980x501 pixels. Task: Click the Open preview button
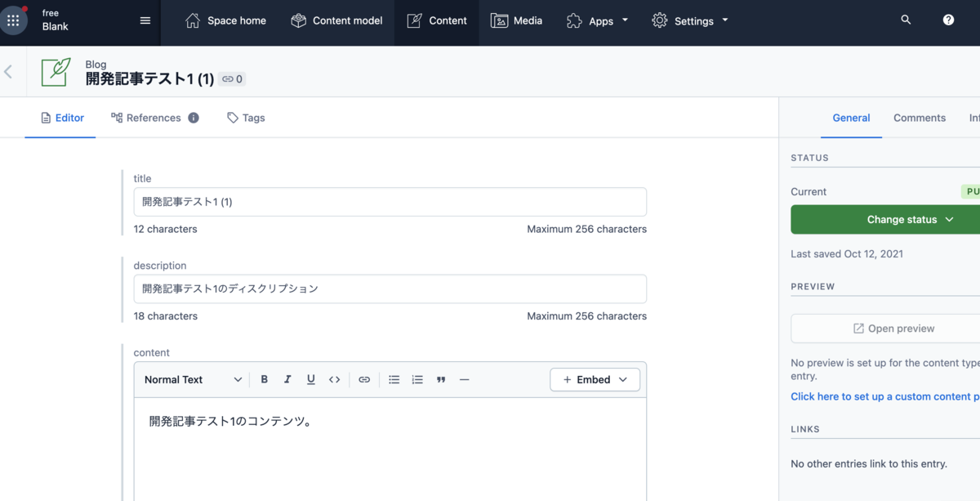click(x=886, y=329)
